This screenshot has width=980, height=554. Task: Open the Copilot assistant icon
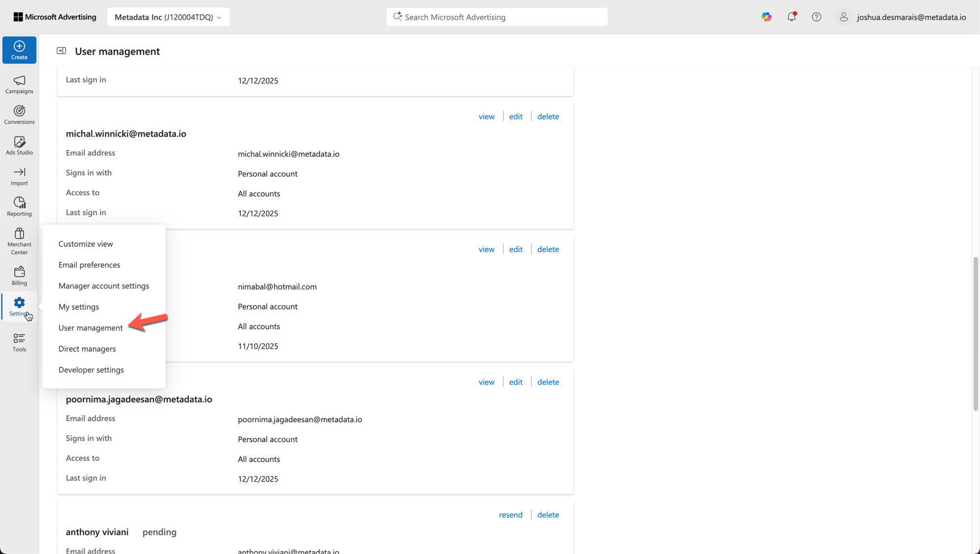pos(766,17)
